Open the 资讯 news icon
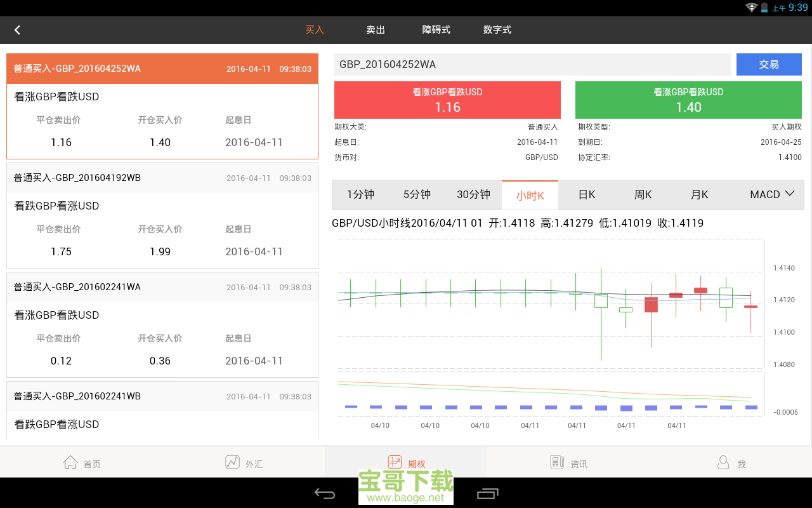Image resolution: width=812 pixels, height=508 pixels. pyautogui.click(x=557, y=462)
